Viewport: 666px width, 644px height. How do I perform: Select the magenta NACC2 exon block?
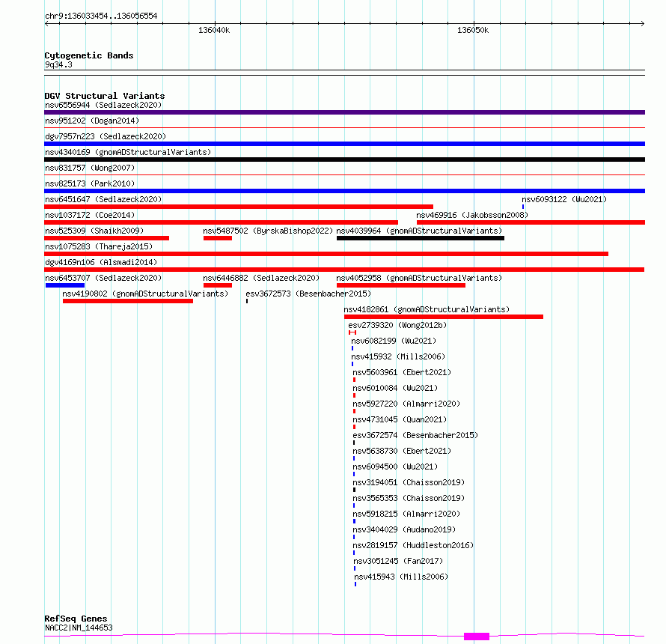coord(477,637)
